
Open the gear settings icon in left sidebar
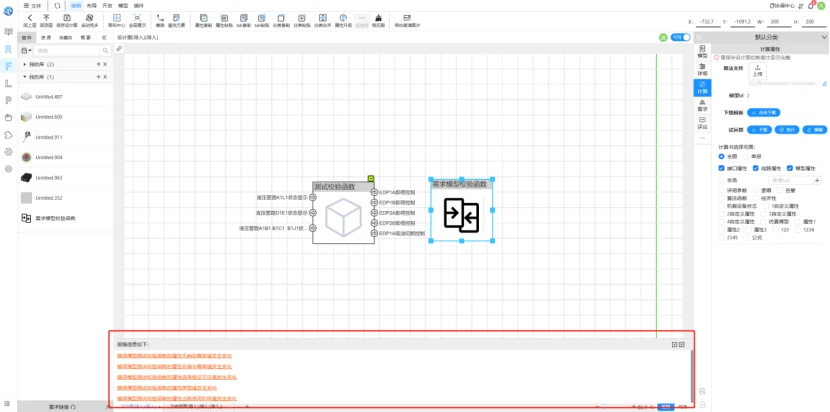click(8, 152)
